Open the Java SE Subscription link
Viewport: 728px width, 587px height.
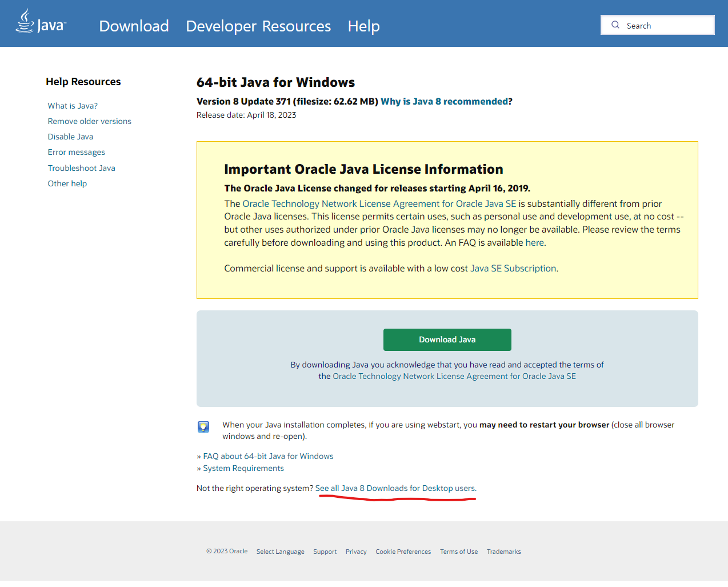513,268
